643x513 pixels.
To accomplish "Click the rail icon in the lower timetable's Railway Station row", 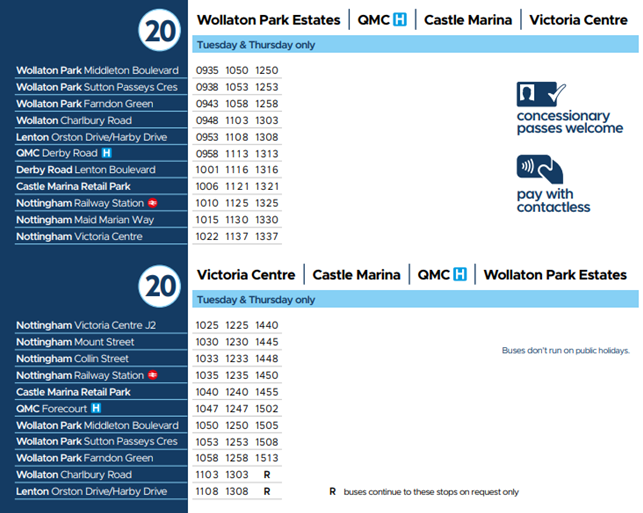I will point(153,375).
